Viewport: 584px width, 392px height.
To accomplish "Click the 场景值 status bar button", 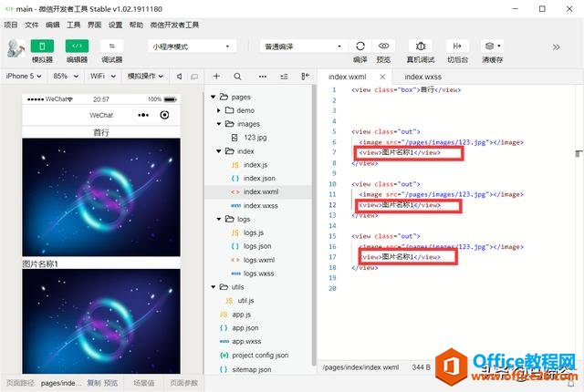I will (143, 383).
